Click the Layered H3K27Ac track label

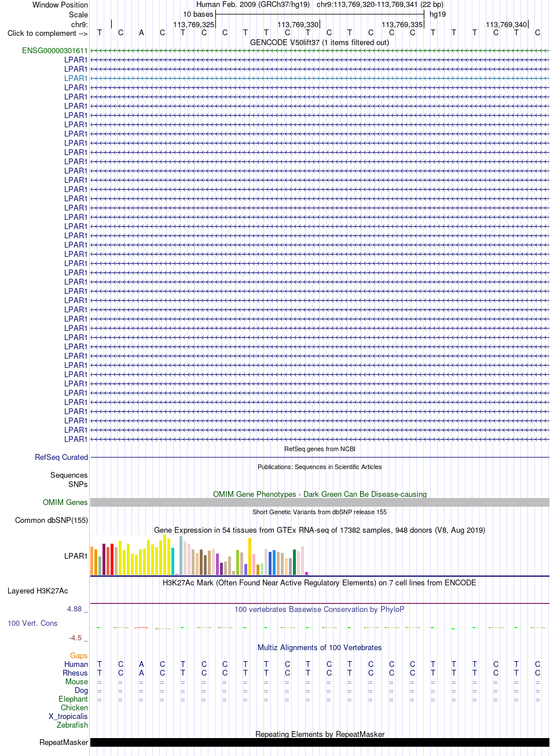[x=38, y=591]
